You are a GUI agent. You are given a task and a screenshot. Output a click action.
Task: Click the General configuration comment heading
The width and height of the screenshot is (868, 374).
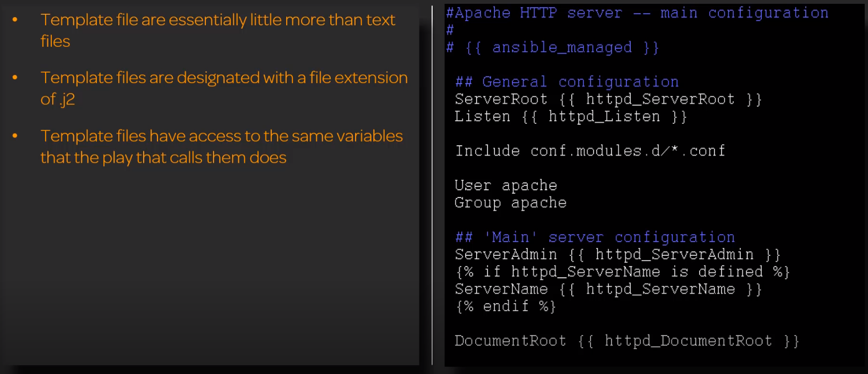pos(567,82)
